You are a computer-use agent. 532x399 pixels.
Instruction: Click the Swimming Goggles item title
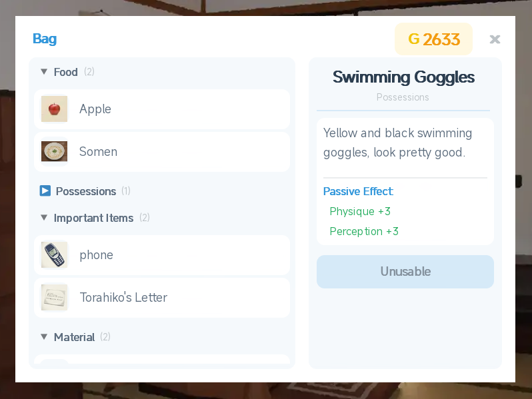(x=403, y=77)
